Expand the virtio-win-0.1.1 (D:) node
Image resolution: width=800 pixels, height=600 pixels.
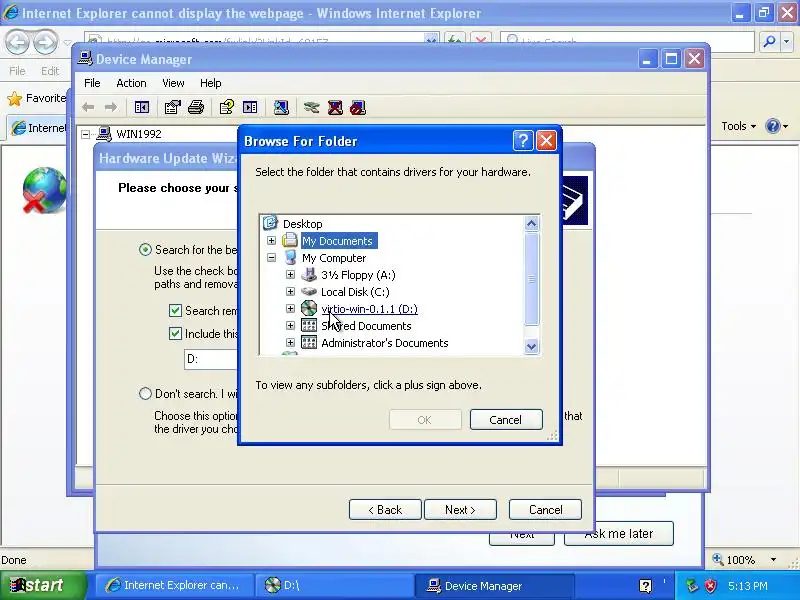click(x=290, y=309)
